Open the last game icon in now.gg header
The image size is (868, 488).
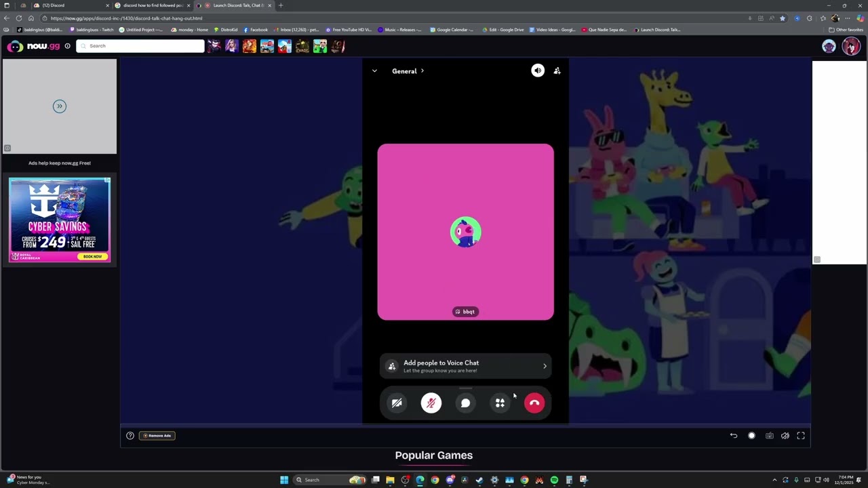click(x=338, y=46)
